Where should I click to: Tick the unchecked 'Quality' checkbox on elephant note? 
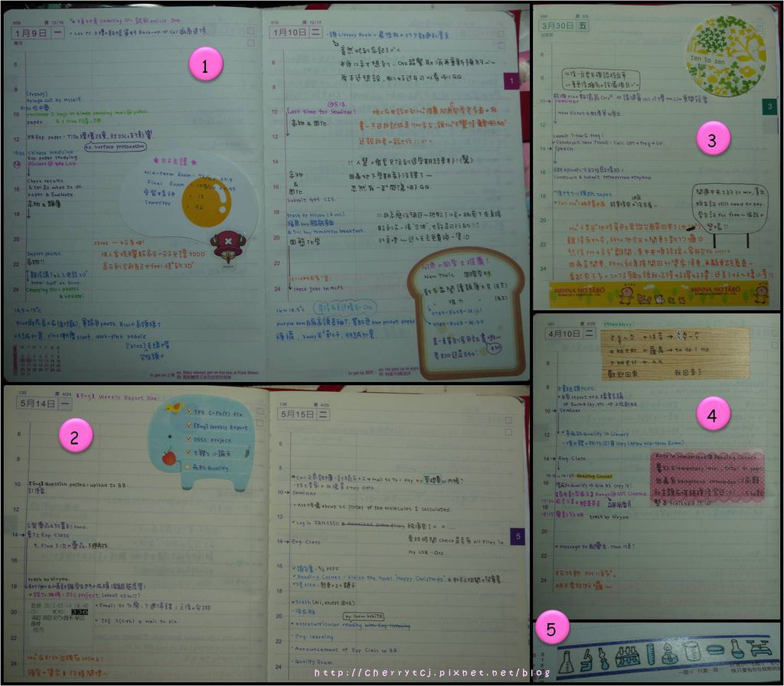click(x=188, y=468)
